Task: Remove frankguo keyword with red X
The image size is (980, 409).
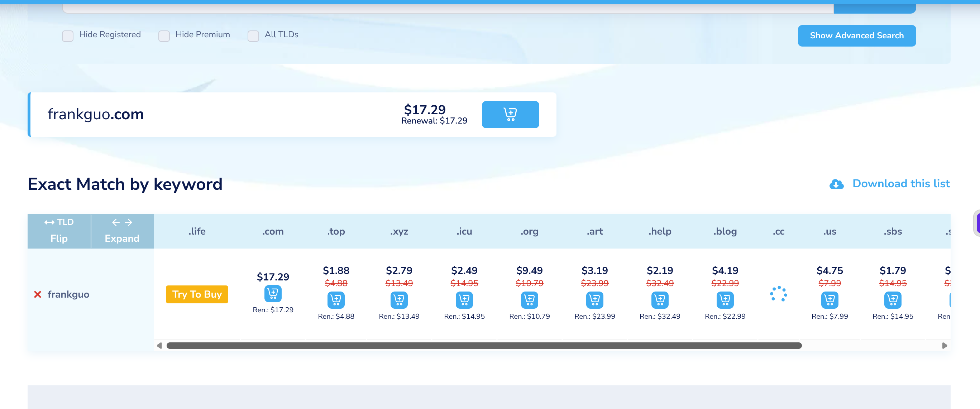Action: tap(37, 295)
